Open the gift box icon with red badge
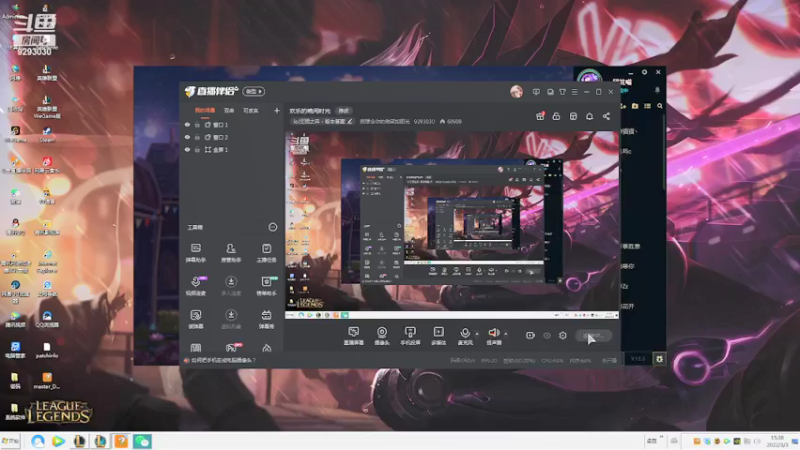The image size is (800, 450). (540, 116)
